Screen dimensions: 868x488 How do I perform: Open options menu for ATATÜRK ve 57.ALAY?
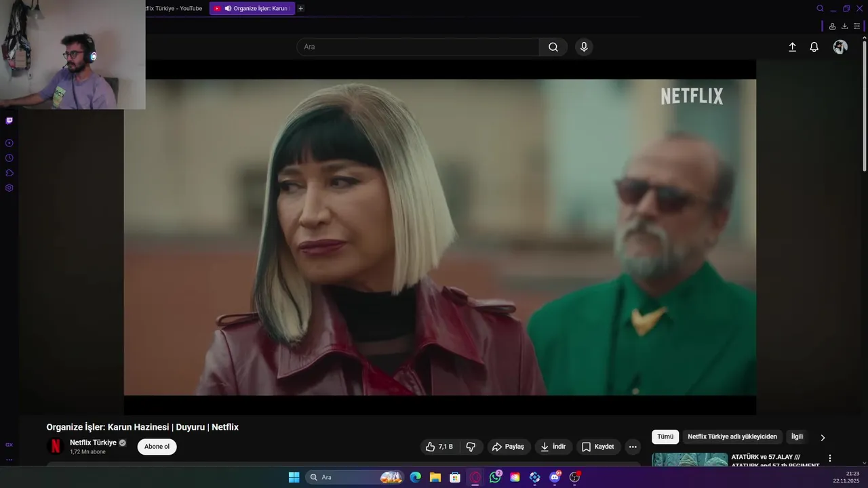tap(829, 458)
